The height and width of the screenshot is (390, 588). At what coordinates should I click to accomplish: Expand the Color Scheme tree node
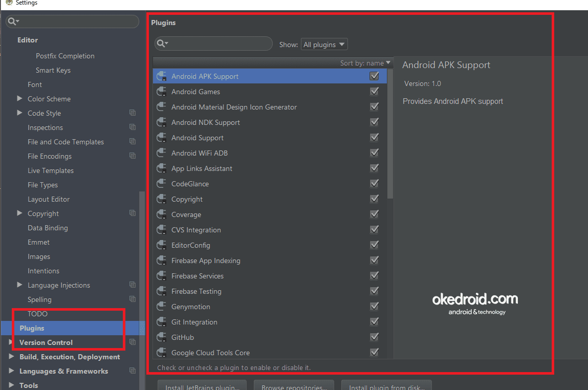[19, 99]
